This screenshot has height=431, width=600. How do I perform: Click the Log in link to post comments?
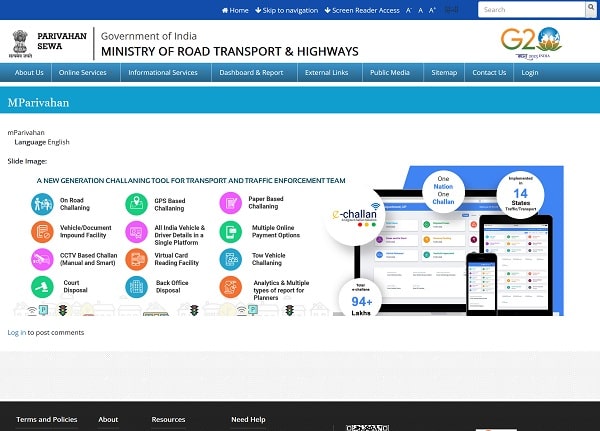17,332
